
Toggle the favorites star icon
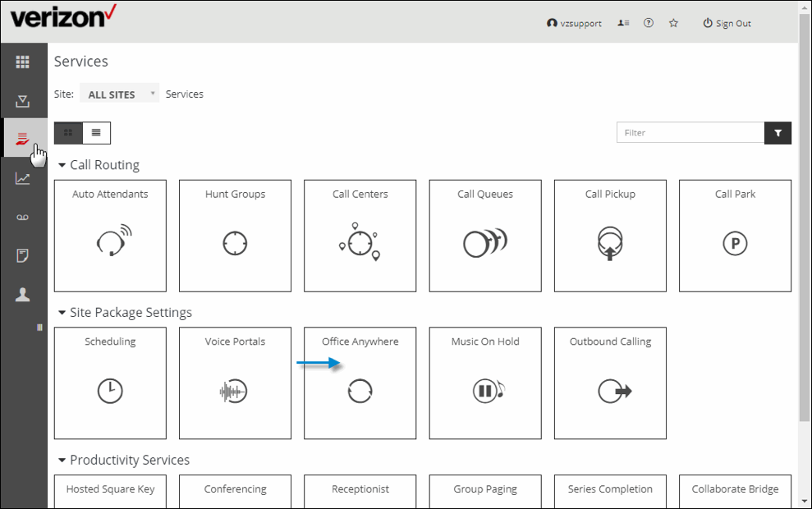(x=673, y=24)
